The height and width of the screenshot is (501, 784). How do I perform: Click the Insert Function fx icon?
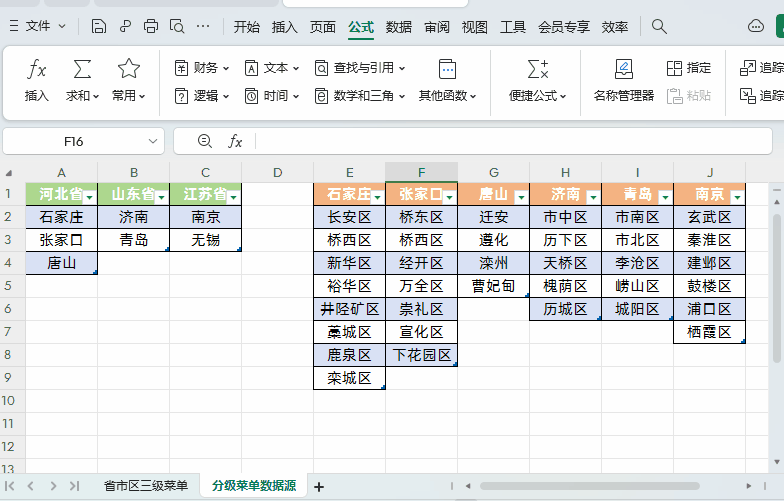pyautogui.click(x=36, y=69)
